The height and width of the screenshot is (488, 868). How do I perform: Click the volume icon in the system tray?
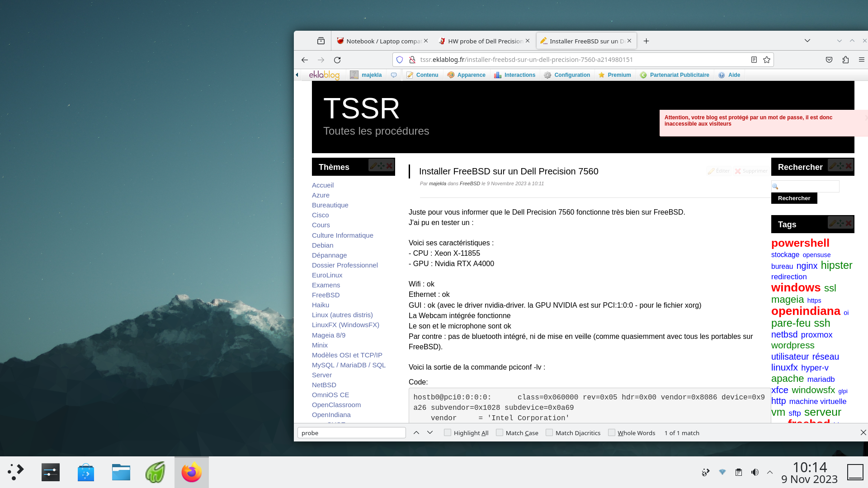pos(755,472)
